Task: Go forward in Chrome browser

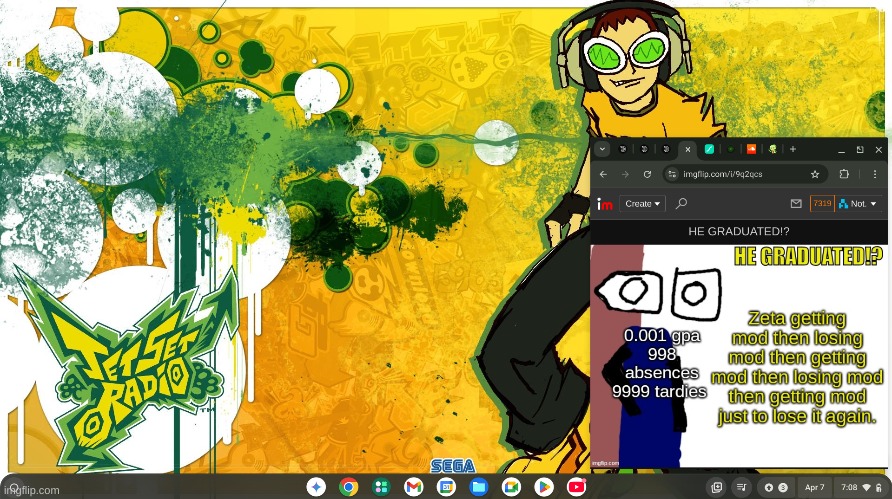Action: click(625, 174)
